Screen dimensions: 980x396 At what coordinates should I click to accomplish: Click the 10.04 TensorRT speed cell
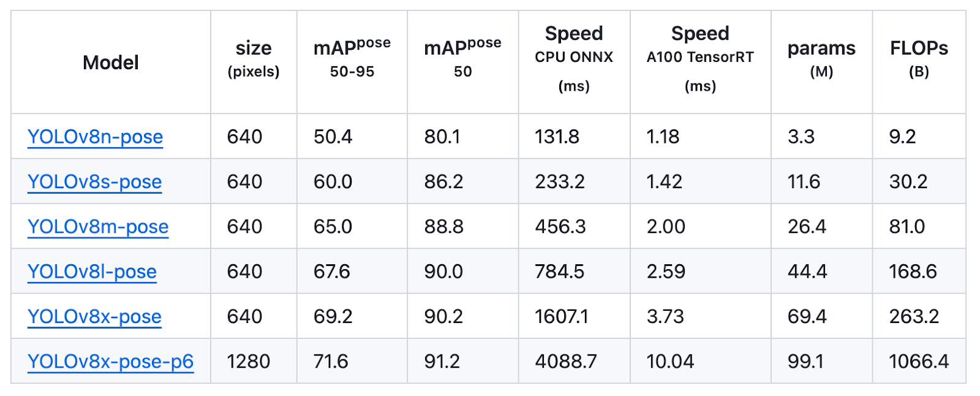670,362
